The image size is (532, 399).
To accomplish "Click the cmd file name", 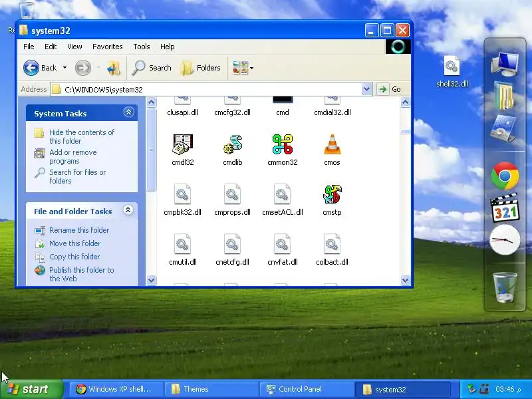I will click(x=282, y=112).
